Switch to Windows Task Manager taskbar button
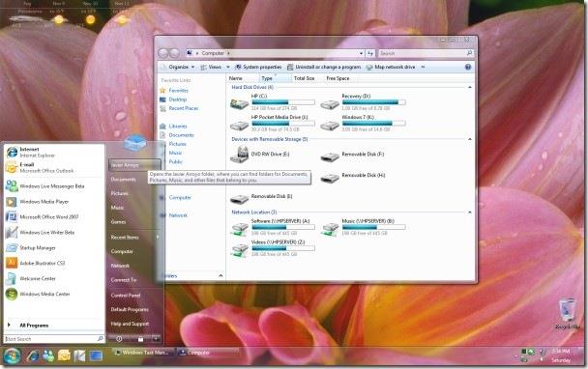 (144, 353)
